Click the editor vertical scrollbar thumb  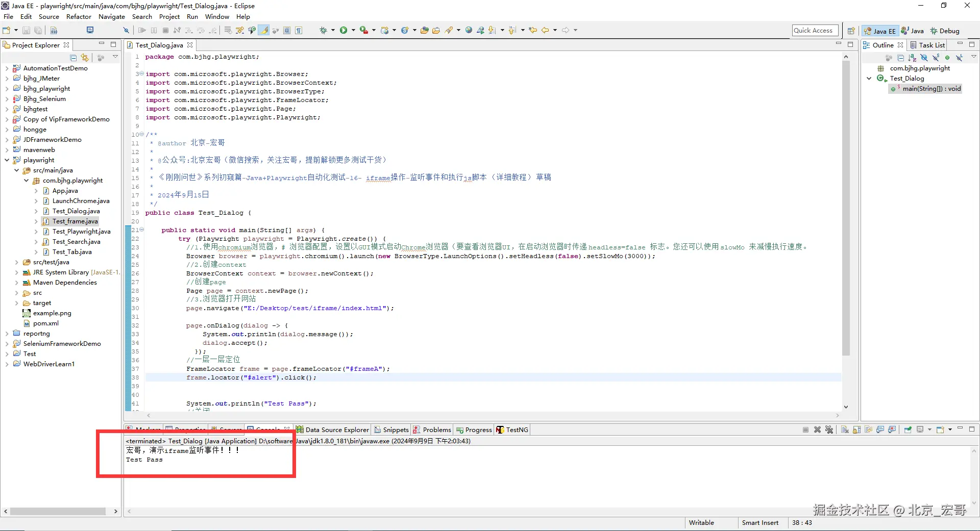(846, 208)
